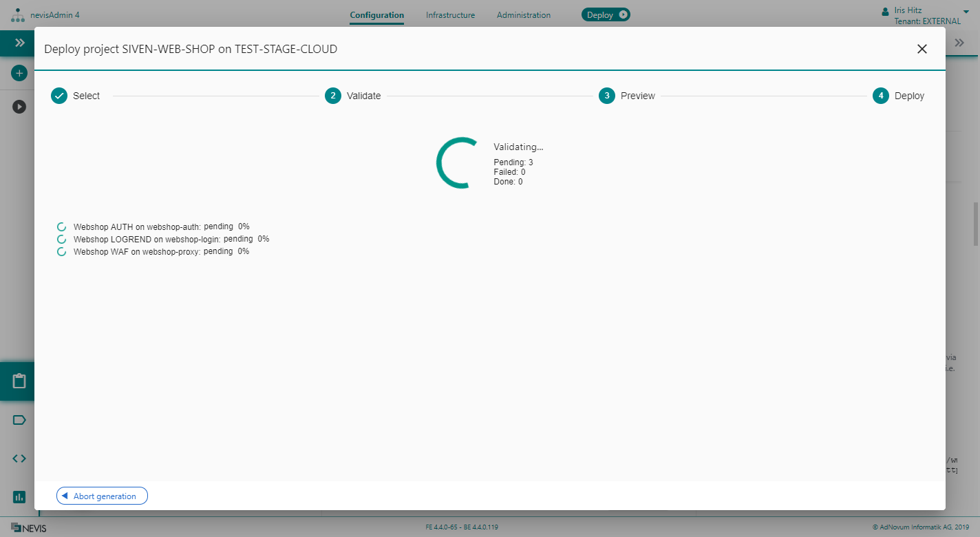Open the clipboard icon panel in sidebar
The image size is (980, 537).
pos(19,381)
